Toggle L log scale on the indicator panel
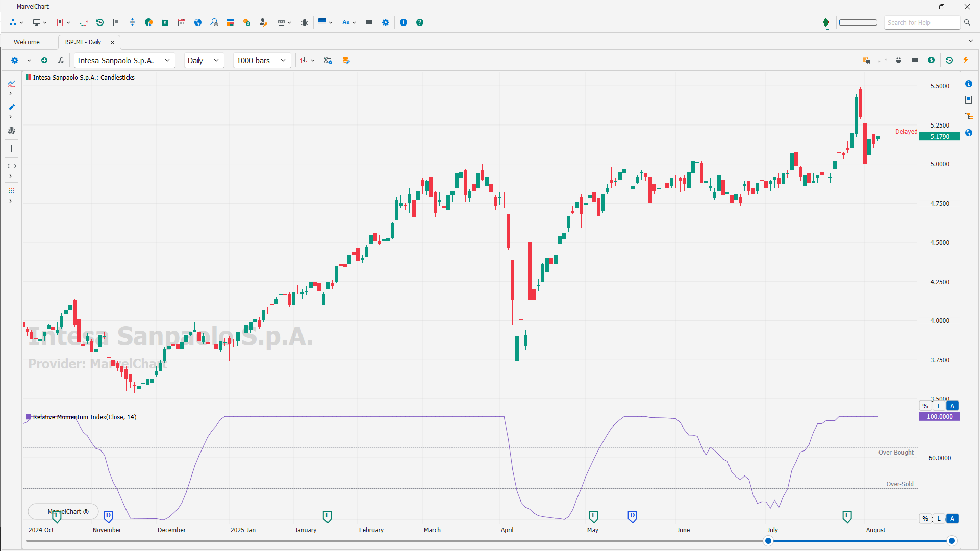Image resolution: width=980 pixels, height=551 pixels. tap(939, 519)
